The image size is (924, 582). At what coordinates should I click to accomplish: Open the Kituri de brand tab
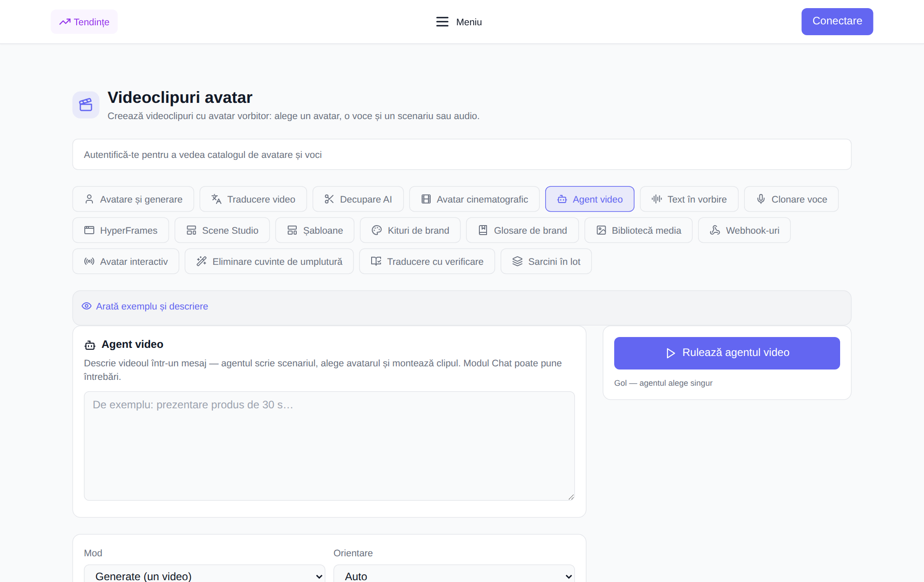click(x=410, y=230)
